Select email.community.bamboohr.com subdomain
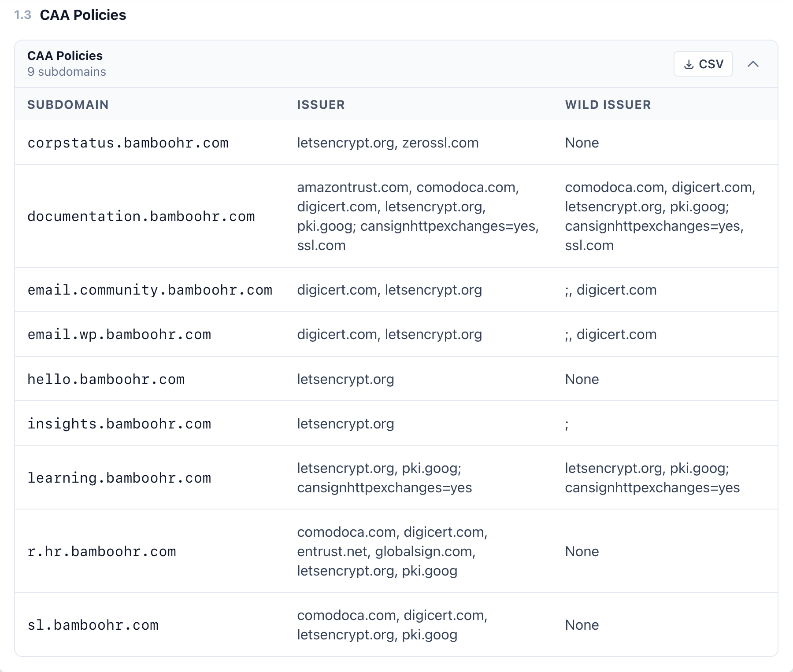The width and height of the screenshot is (793, 672). click(x=150, y=290)
